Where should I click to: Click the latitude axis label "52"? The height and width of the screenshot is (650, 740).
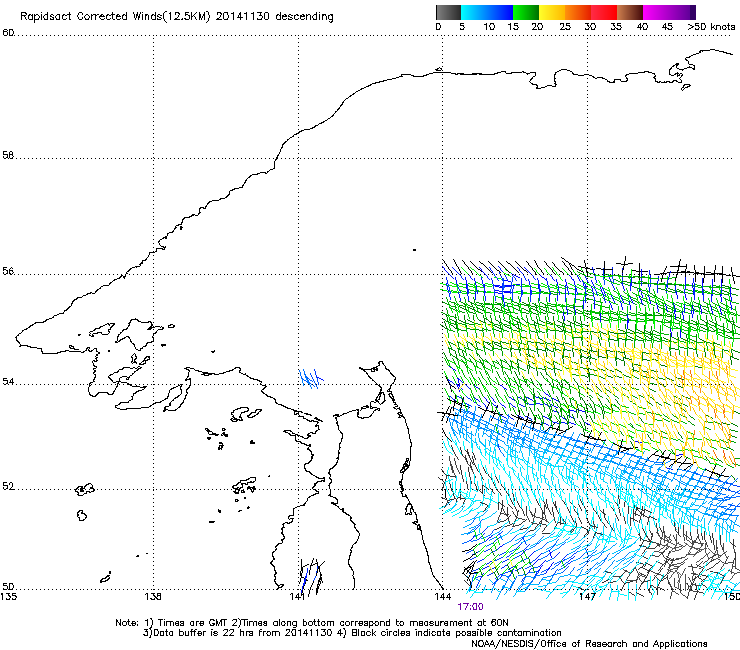coord(8,486)
